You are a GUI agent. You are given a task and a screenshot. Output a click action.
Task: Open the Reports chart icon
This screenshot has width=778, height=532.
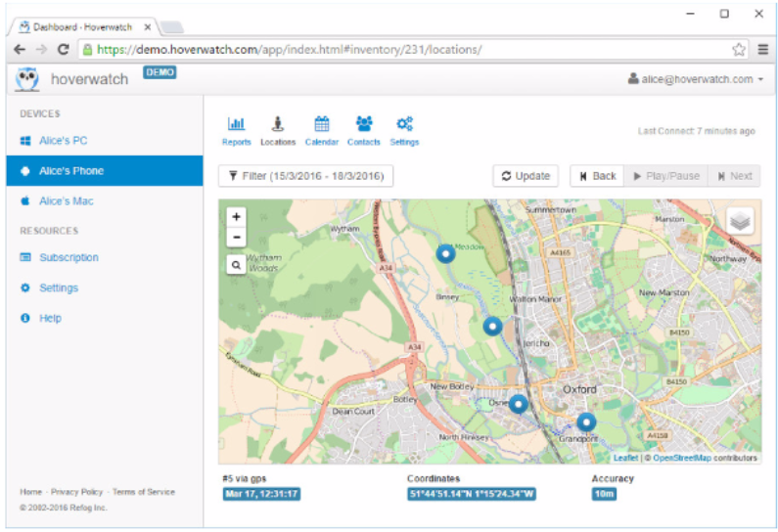[x=236, y=124]
